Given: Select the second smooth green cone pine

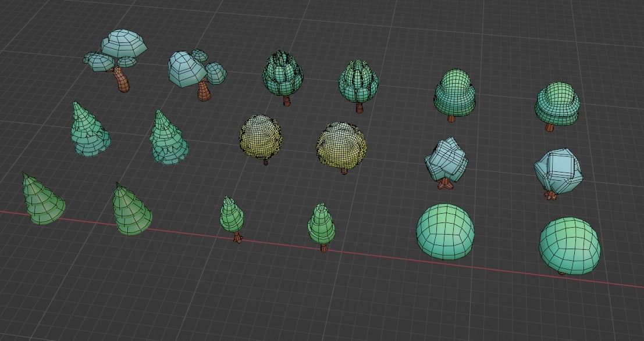Looking at the screenshot, I should click(132, 209).
